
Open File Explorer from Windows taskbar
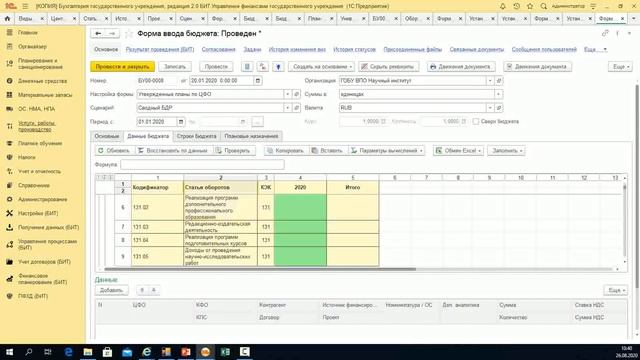88,352
